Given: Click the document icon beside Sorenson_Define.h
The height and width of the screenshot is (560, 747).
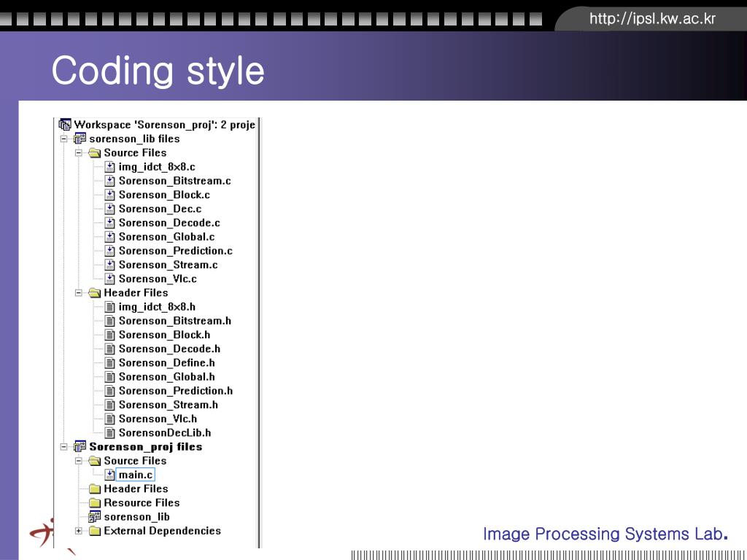Looking at the screenshot, I should 110,363.
